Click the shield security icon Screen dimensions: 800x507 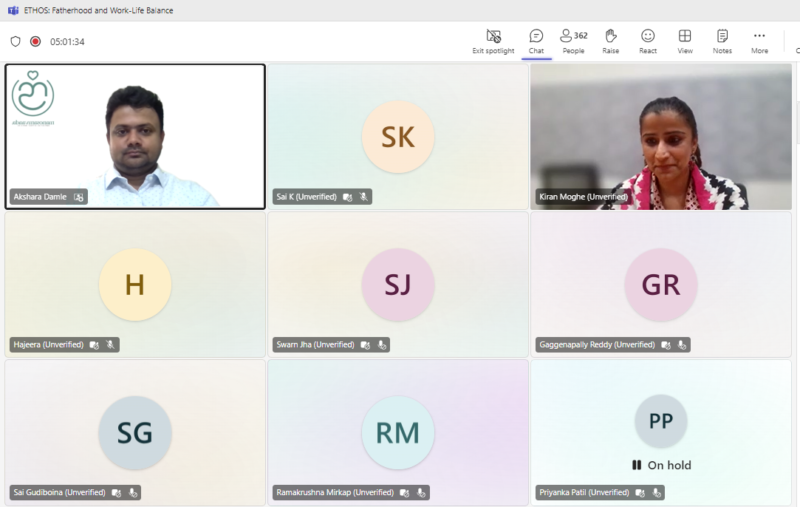click(x=15, y=42)
